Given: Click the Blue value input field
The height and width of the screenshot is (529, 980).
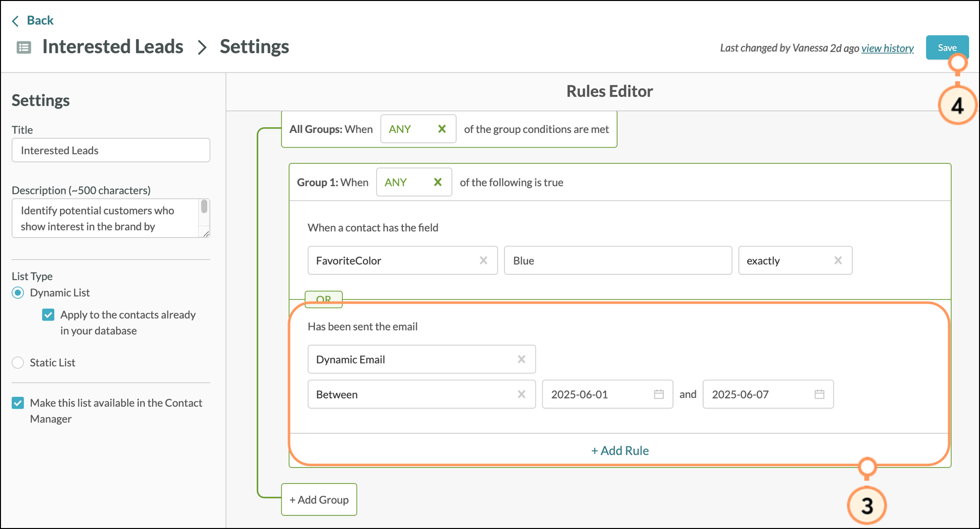Looking at the screenshot, I should (x=618, y=261).
